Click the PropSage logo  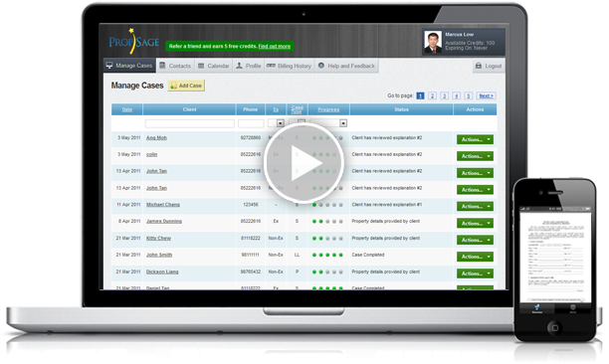[x=133, y=42]
